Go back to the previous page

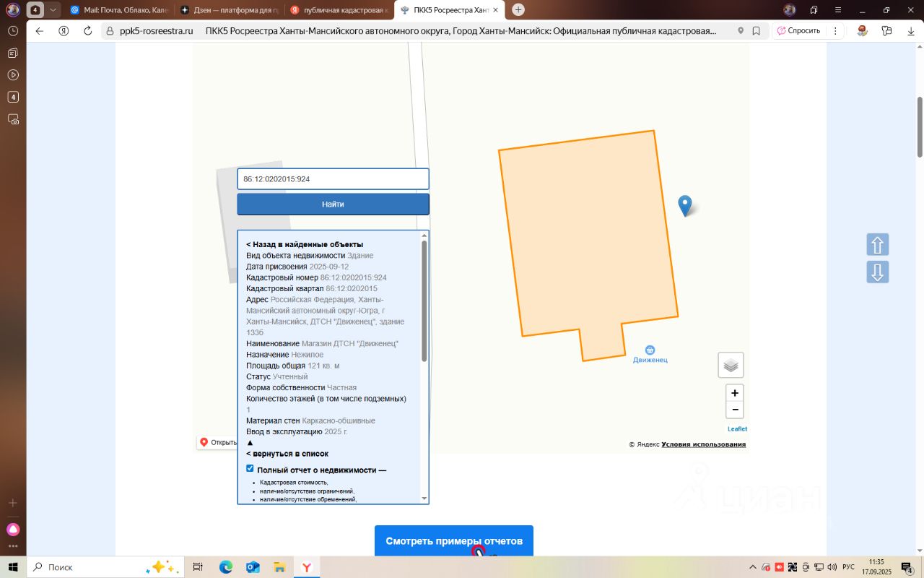pyautogui.click(x=40, y=31)
